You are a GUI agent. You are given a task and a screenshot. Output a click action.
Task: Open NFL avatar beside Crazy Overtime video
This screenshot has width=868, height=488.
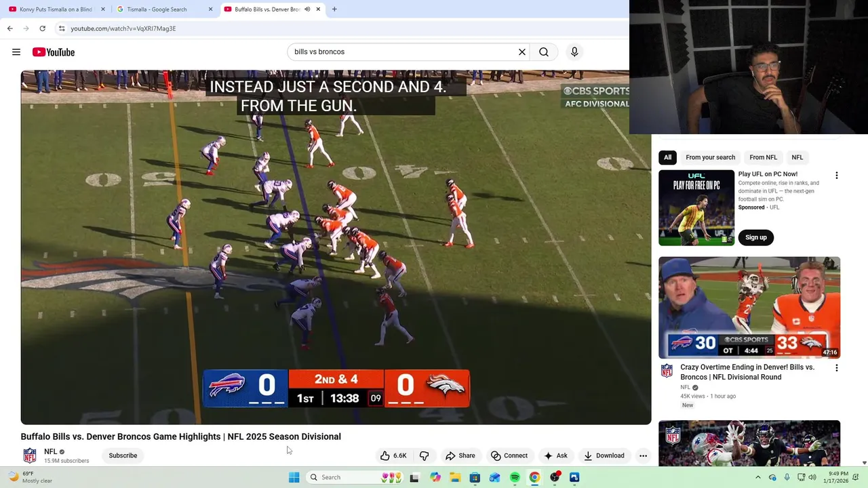667,371
